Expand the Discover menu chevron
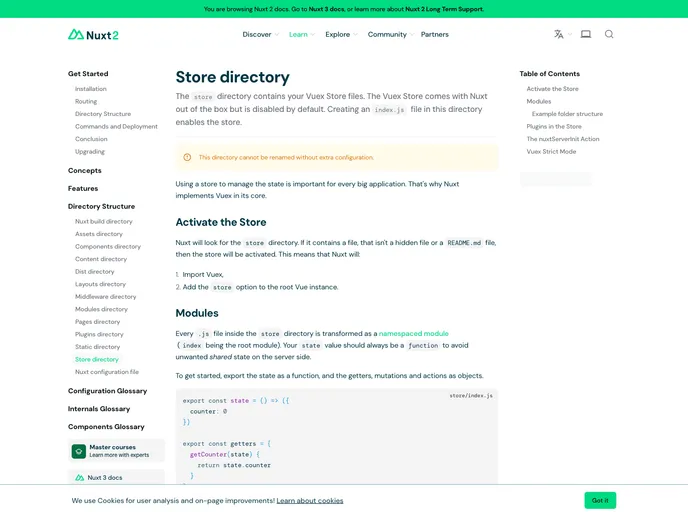 (277, 35)
